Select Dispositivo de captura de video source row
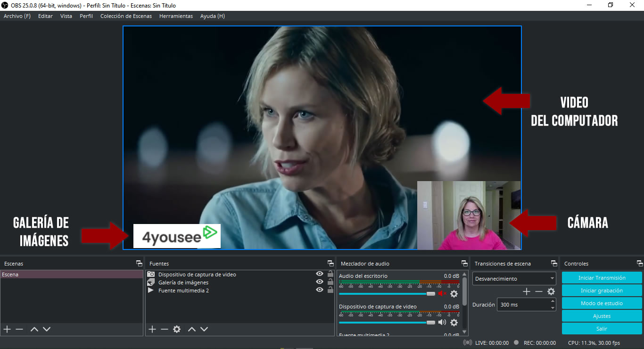 (x=240, y=274)
